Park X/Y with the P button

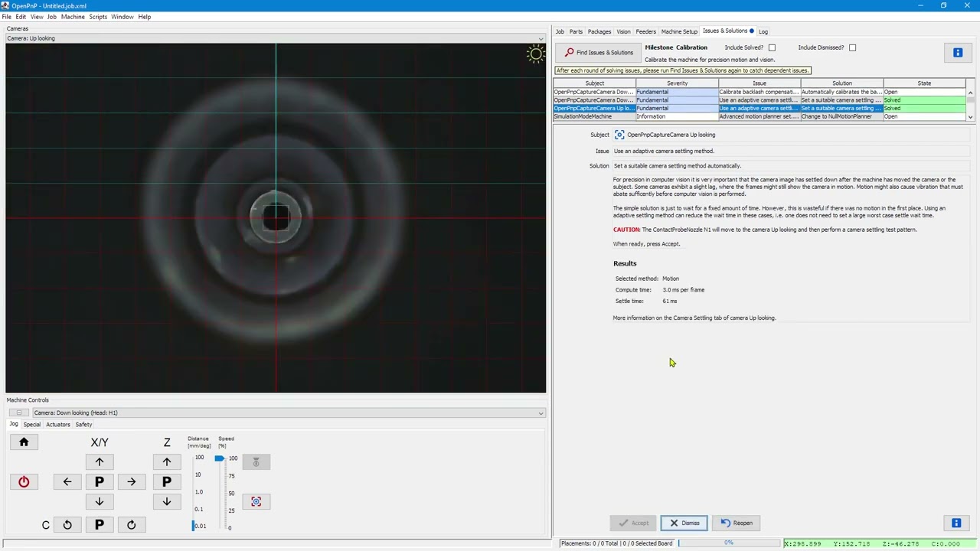tap(99, 482)
